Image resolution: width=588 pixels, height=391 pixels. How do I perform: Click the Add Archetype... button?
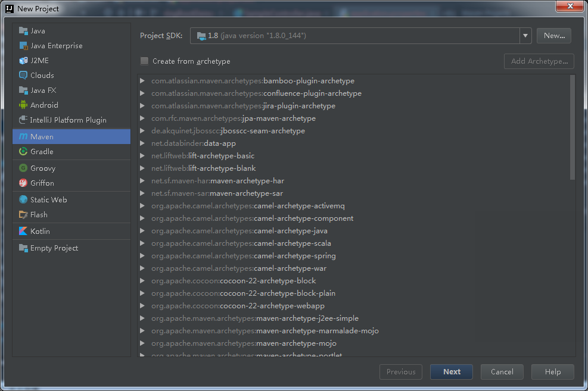(539, 61)
